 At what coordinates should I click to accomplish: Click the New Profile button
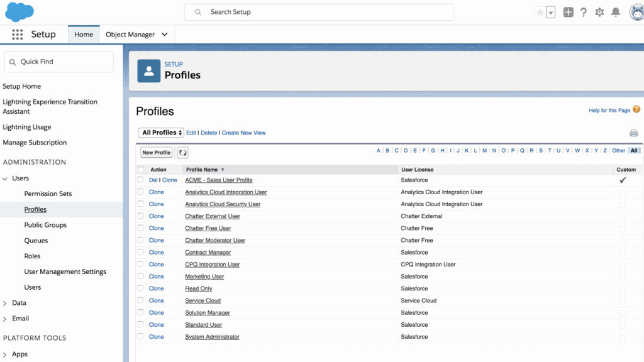point(156,153)
